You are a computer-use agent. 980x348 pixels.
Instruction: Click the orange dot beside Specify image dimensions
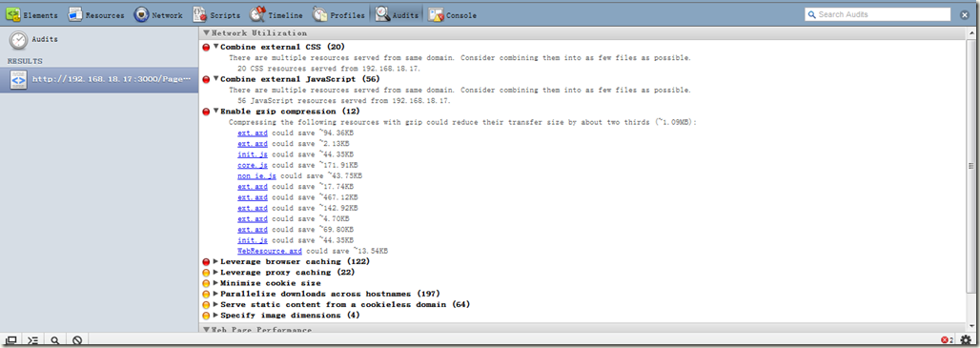click(x=206, y=316)
